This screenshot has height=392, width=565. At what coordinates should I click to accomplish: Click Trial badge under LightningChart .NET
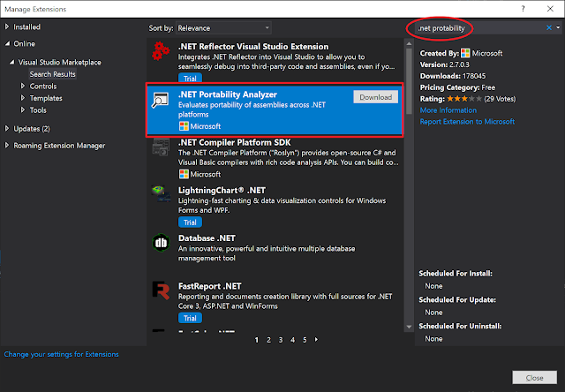pyautogui.click(x=191, y=222)
